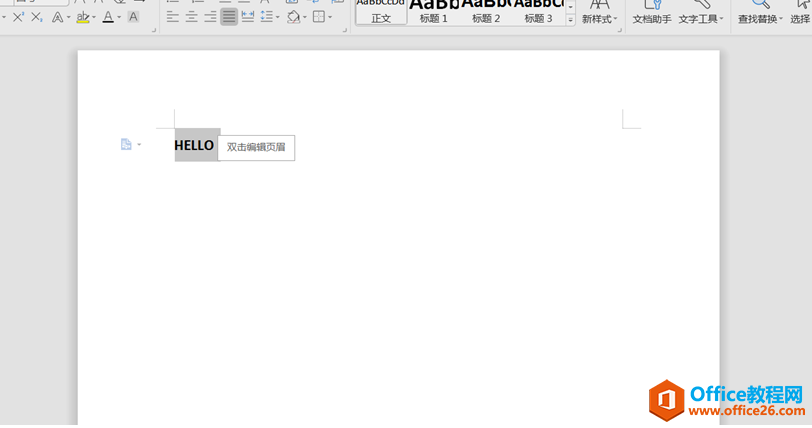Expand arrow beside page options icon
Screen dimensions: 812x428
coord(139,145)
